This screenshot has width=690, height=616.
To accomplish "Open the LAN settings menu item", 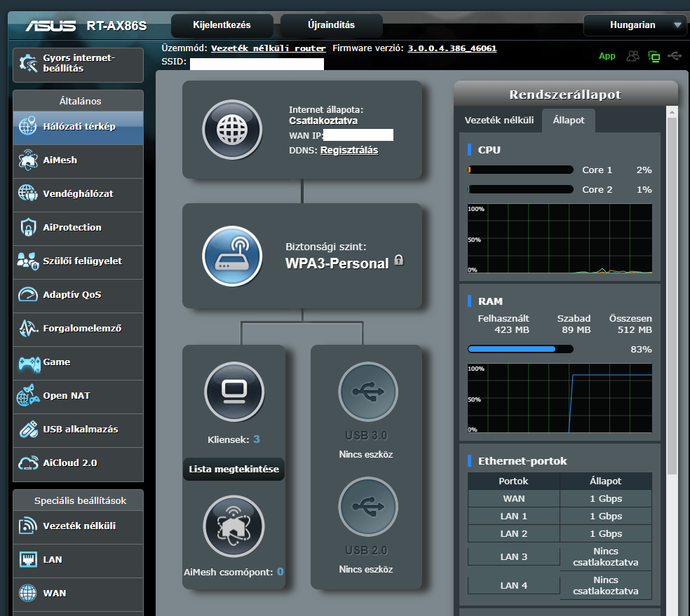I will pyautogui.click(x=79, y=561).
